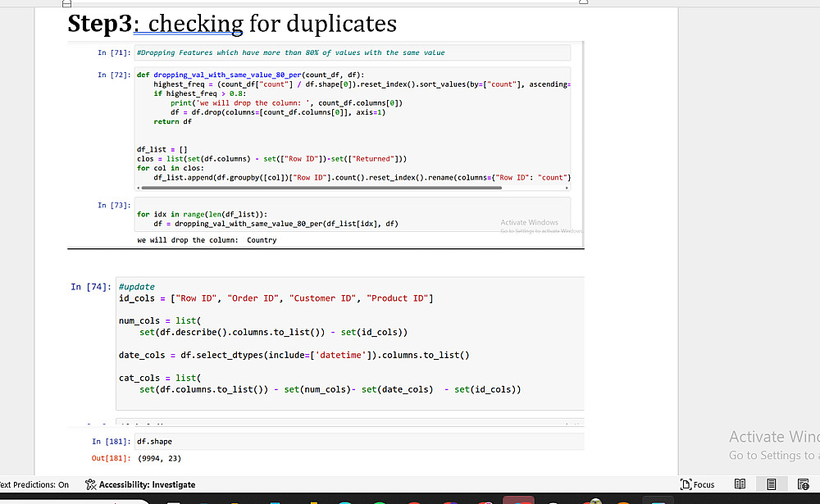Switch to Print Layout view
This screenshot has width=820, height=504.
[772, 484]
